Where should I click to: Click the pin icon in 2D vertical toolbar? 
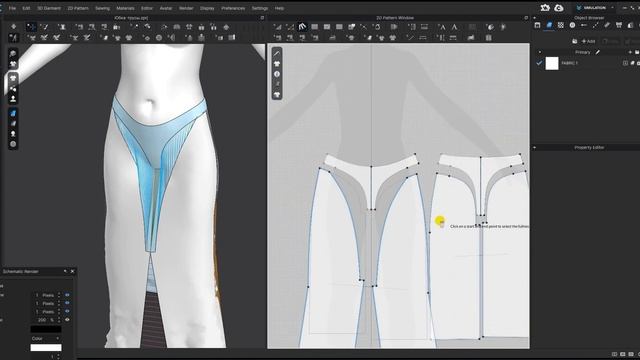click(x=277, y=84)
